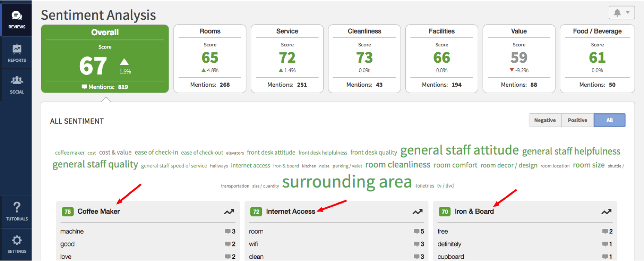The image size is (644, 261).
Task: Select the Service score card
Action: pyautogui.click(x=287, y=59)
